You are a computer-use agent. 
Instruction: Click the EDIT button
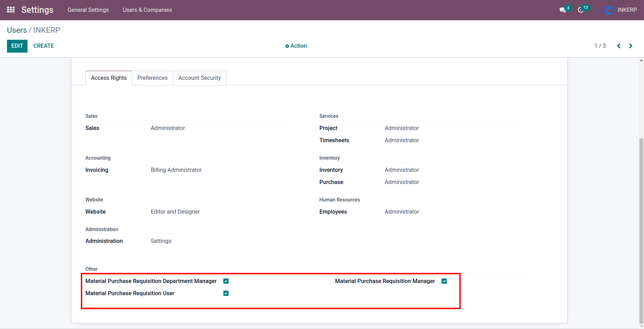coord(17,46)
